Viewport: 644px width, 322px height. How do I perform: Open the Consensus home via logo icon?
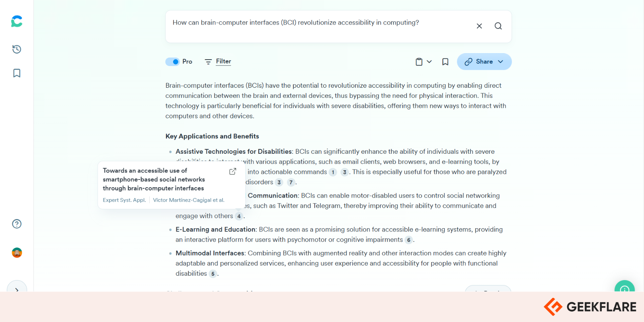pos(16,21)
